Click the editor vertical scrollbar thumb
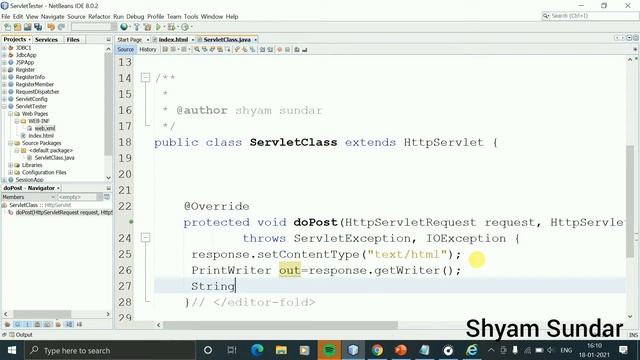 coord(630,202)
